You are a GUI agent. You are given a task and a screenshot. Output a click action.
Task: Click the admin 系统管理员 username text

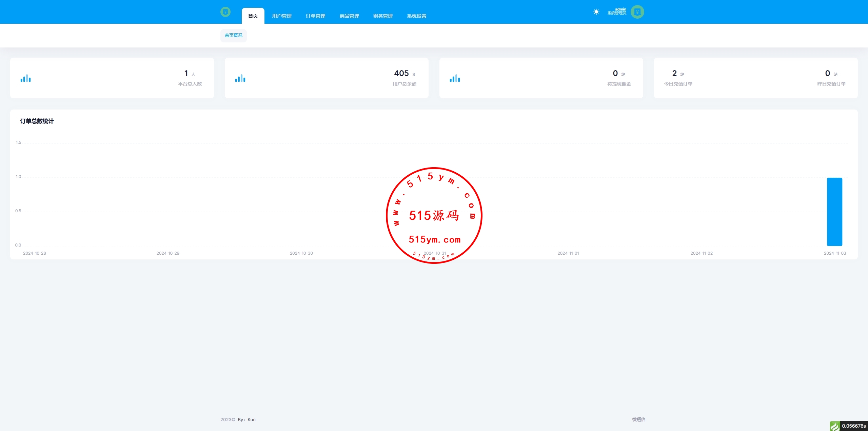pos(617,12)
